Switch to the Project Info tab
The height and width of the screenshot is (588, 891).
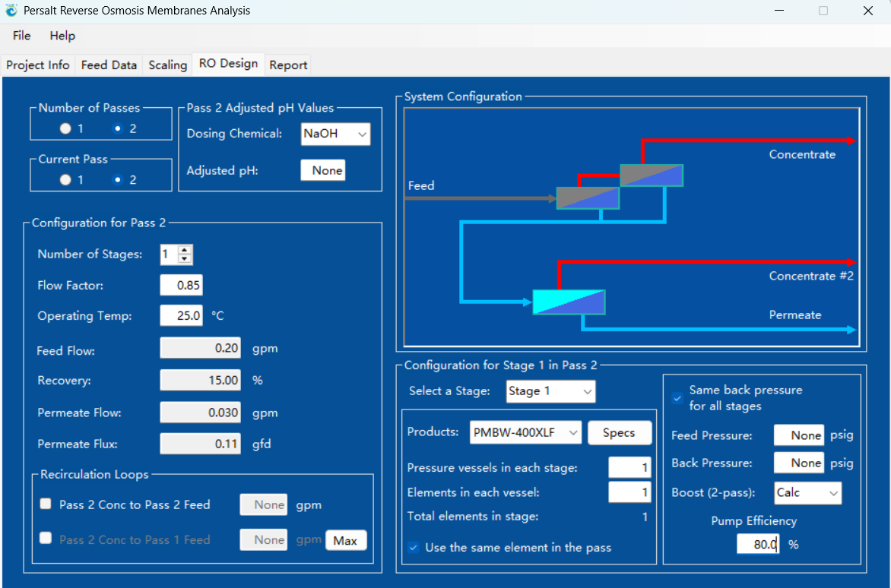point(37,65)
